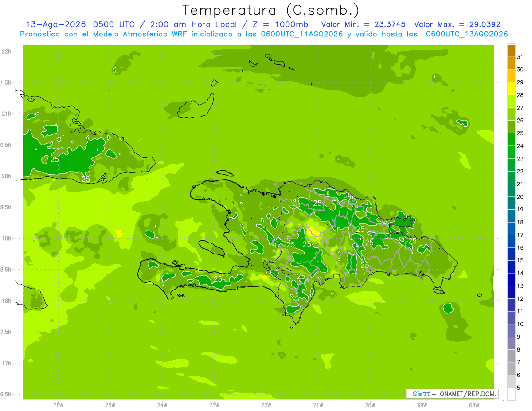Click the '8.5N' latitude axis label
This screenshot has height=411, width=532.
pos(6,270)
